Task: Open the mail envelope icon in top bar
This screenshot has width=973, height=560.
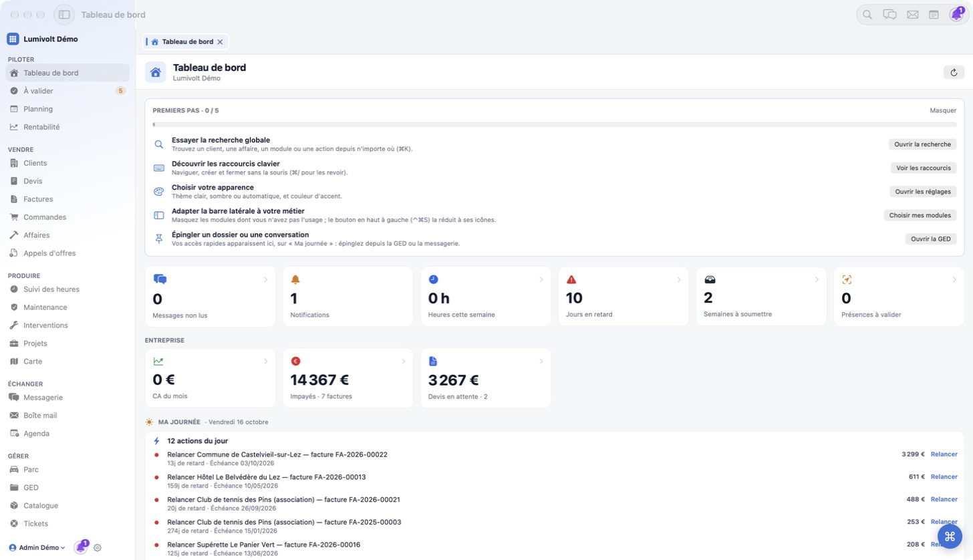Action: [x=912, y=15]
